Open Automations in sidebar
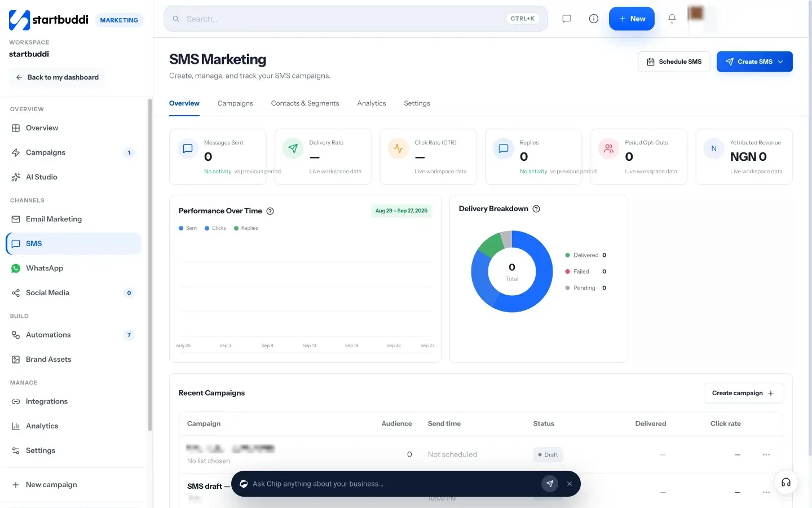The width and height of the screenshot is (812, 508). pos(73,335)
